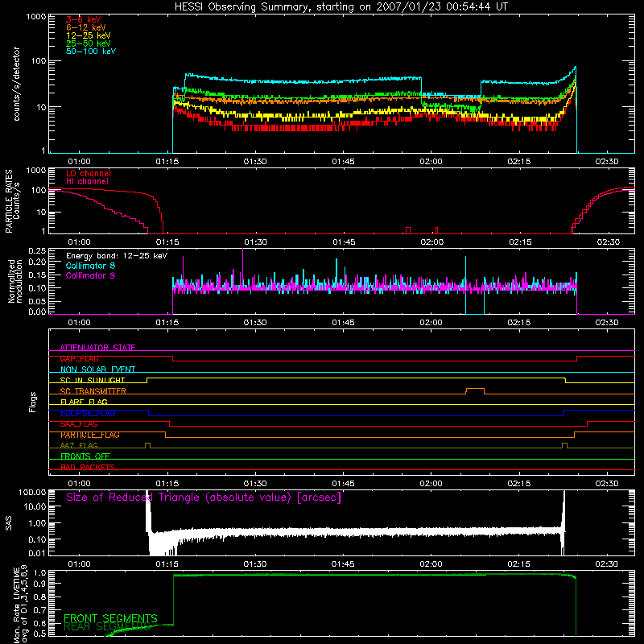Click the AAZ_FLAG pulse near 02:23
Viewport: 644px width, 644px height.
[x=565, y=445]
